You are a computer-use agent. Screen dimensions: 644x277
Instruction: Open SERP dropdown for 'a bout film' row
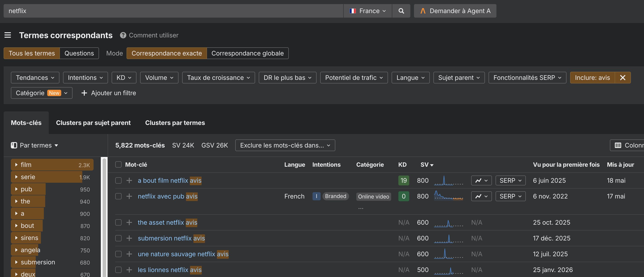pyautogui.click(x=510, y=180)
